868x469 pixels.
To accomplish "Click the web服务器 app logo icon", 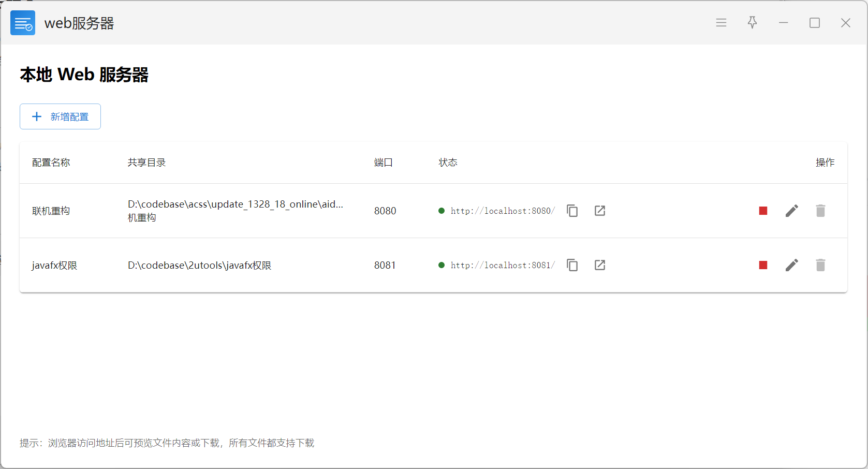I will pyautogui.click(x=23, y=23).
